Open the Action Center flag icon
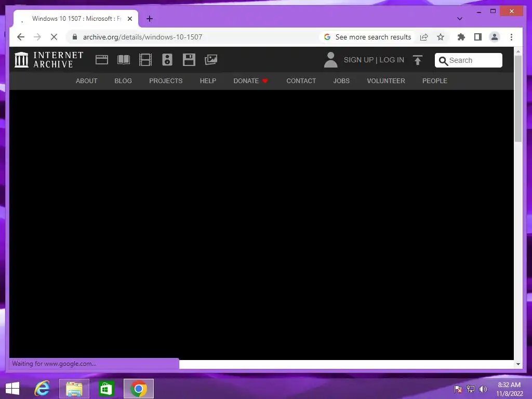The width and height of the screenshot is (532, 399). pyautogui.click(x=458, y=389)
